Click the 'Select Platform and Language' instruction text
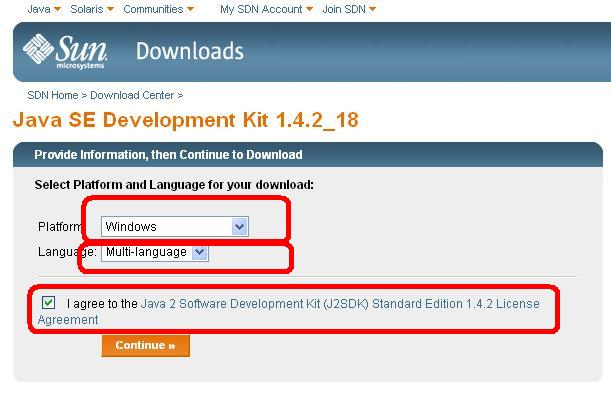Image resolution: width=611 pixels, height=400 pixels. [x=174, y=185]
